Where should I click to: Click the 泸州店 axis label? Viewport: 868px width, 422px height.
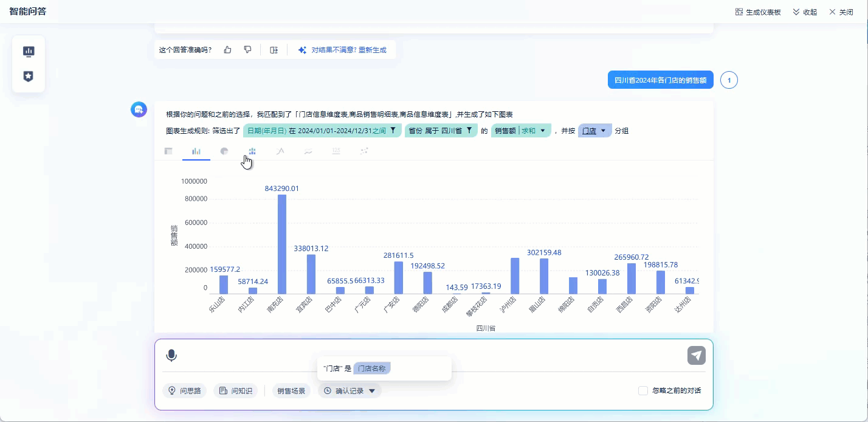(x=507, y=305)
